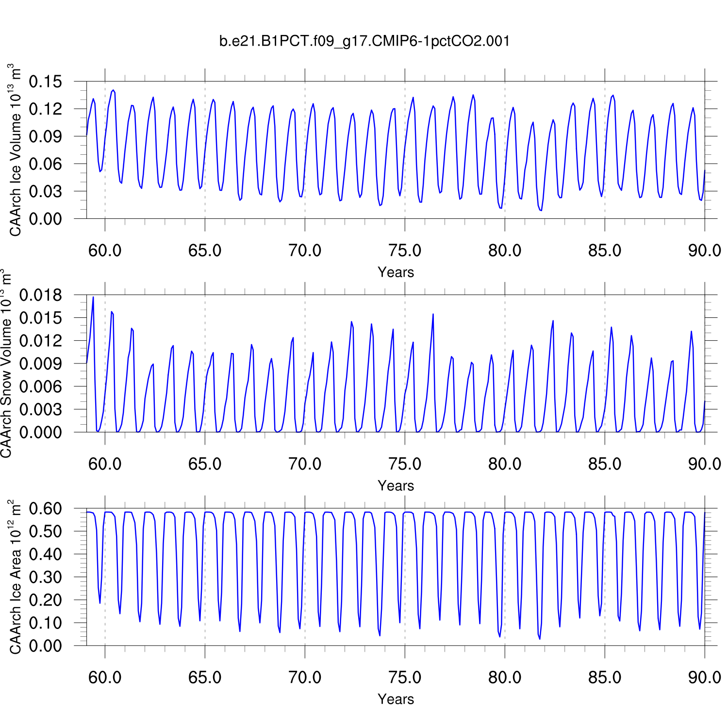
Task: Click the 0.009 tick label on the snow volume axis
Action: coord(41,364)
